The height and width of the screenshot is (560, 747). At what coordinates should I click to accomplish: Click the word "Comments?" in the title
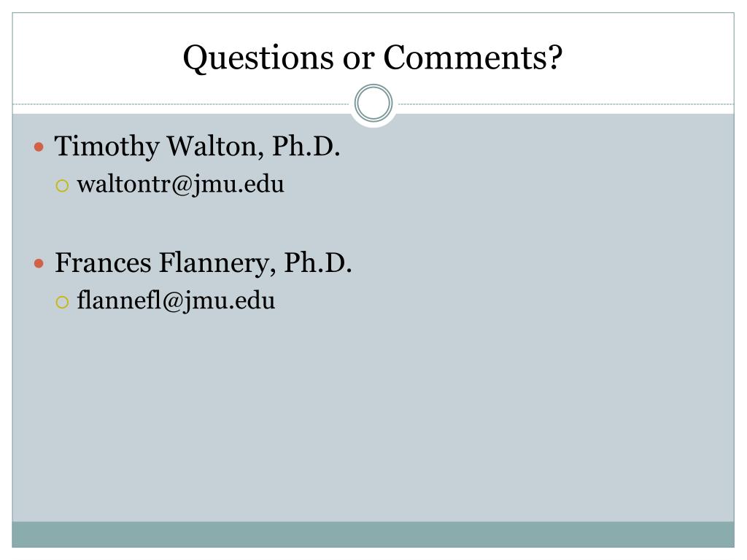click(x=473, y=57)
